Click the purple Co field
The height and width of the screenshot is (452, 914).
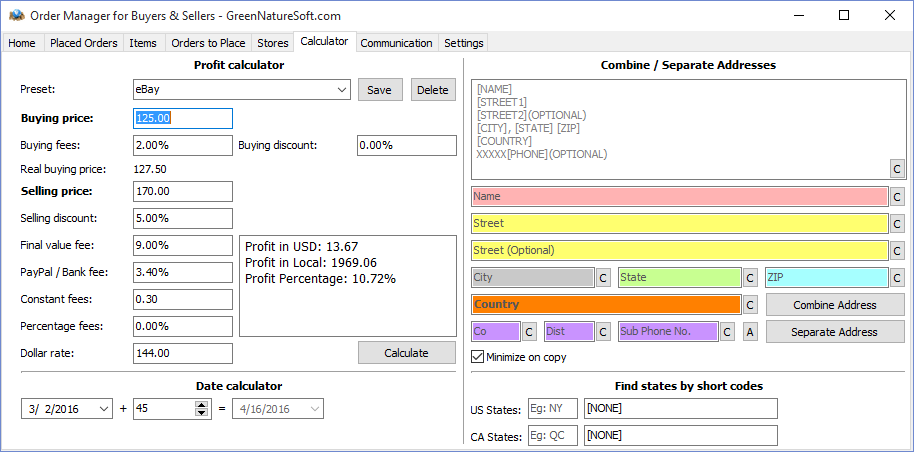(x=495, y=331)
